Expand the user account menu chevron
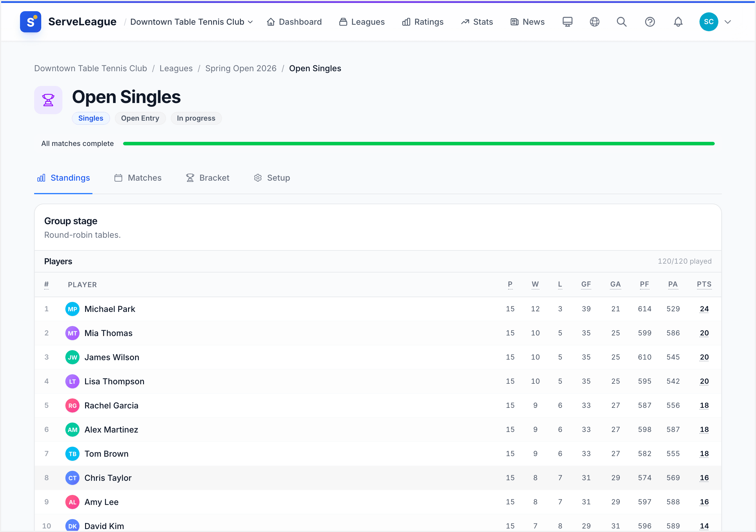Screen dimensions: 756x532 [728, 22]
